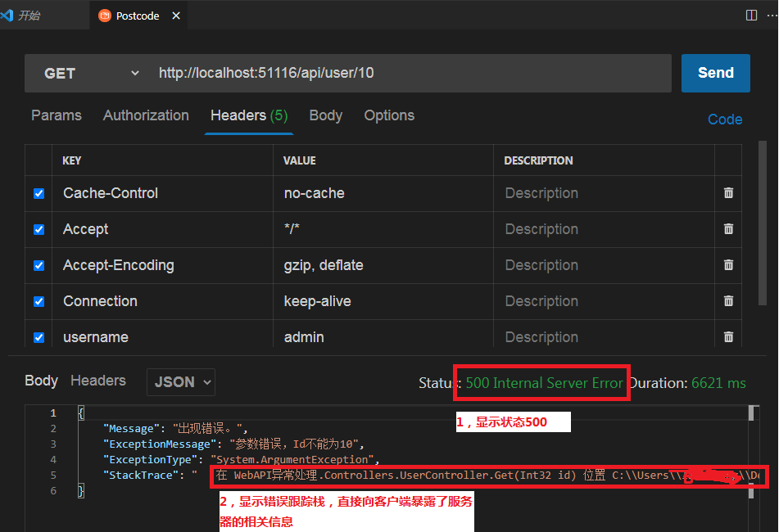Open the GET method dropdown
779x532 pixels.
(x=91, y=74)
